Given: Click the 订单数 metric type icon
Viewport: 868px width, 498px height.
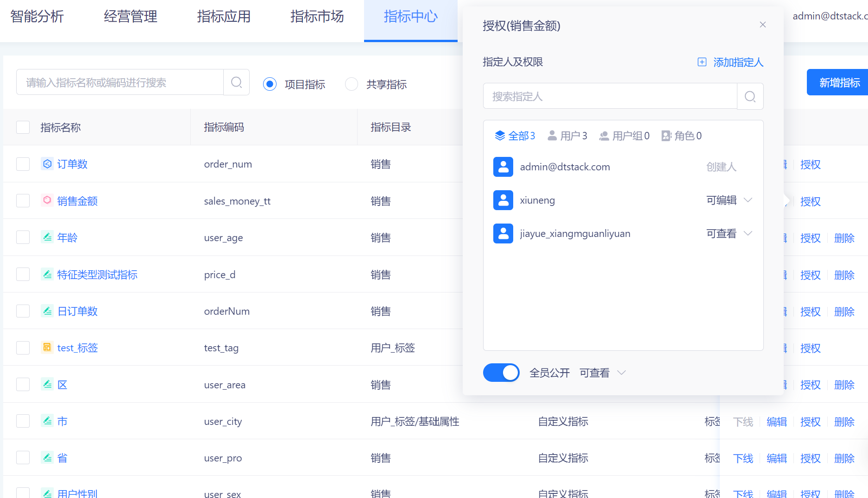Looking at the screenshot, I should click(x=47, y=164).
